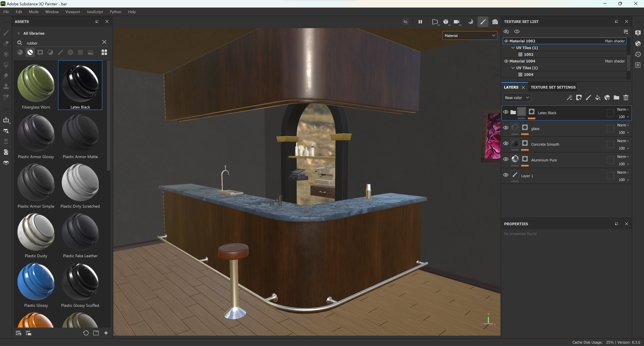Clear the rubber search text

[x=104, y=42]
